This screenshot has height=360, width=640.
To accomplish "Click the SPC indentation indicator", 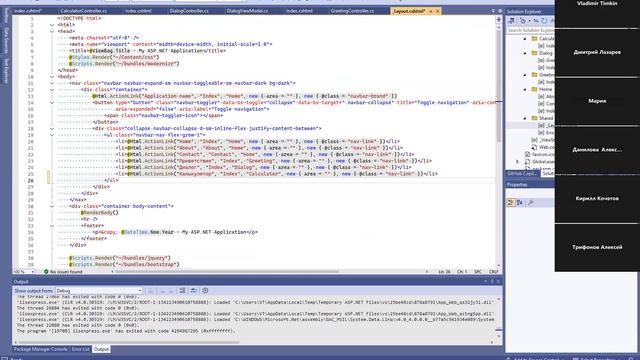I will coord(478,271).
